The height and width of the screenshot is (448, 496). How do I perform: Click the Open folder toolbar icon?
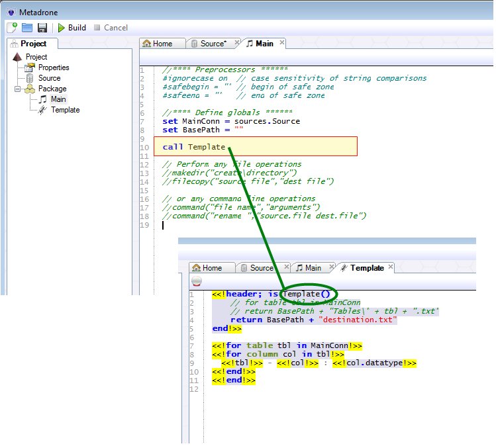27,28
